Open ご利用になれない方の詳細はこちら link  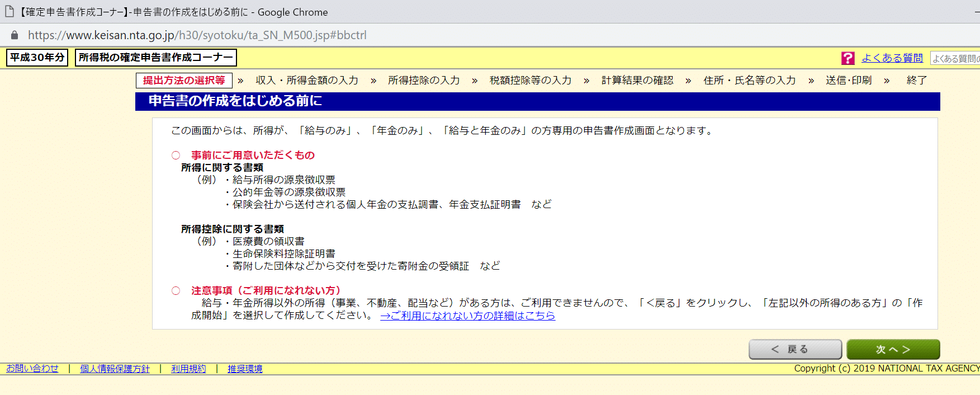tap(467, 316)
